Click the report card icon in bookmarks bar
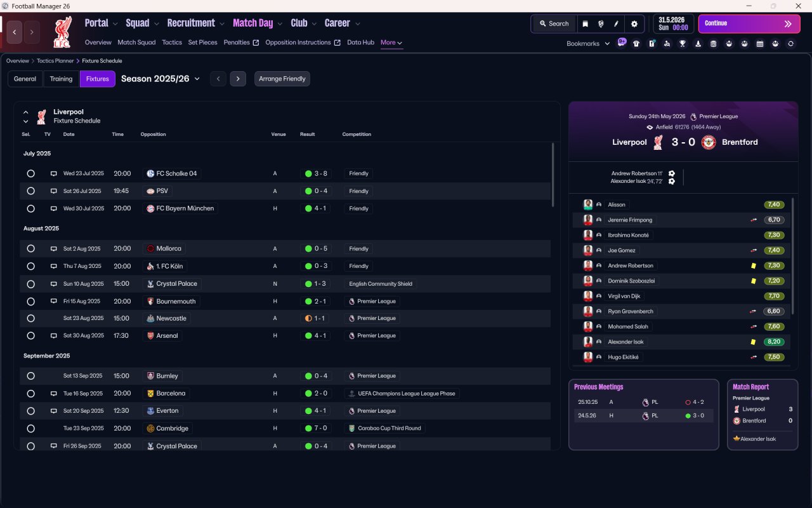This screenshot has height=508, width=812. pos(652,44)
